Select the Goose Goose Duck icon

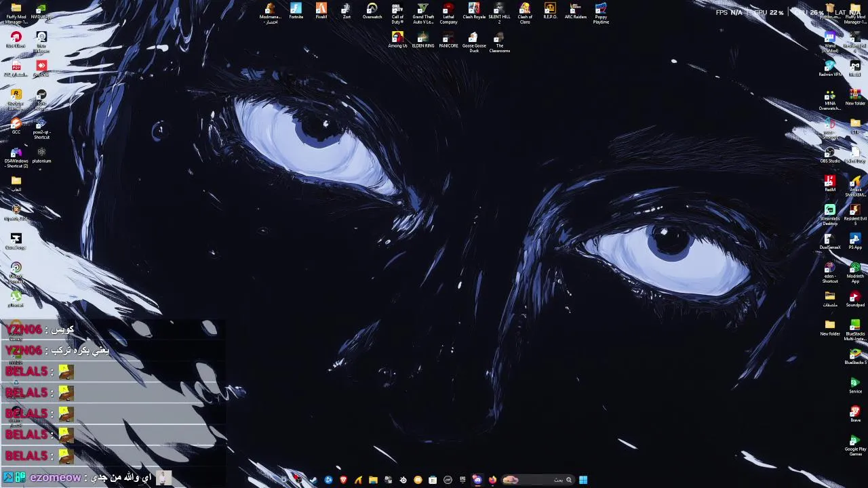click(474, 42)
